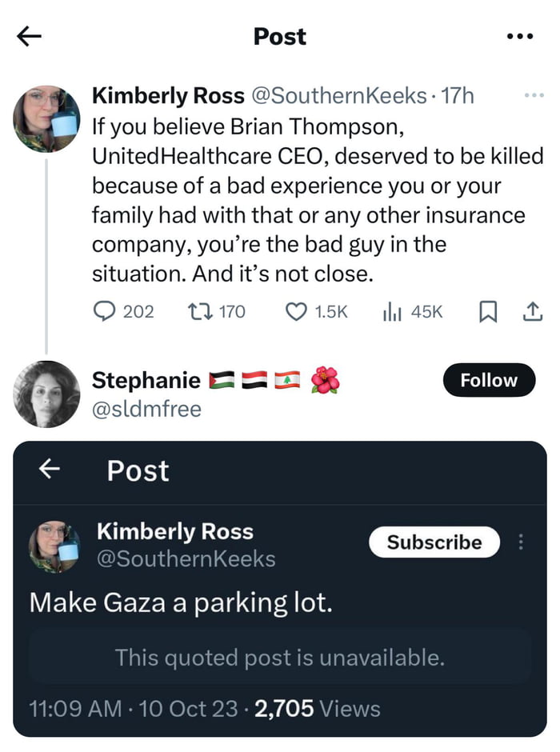Viewport: 560px width, 752px height.
Task: Follow Stephanie by pressing her Follow button
Action: coord(489,380)
